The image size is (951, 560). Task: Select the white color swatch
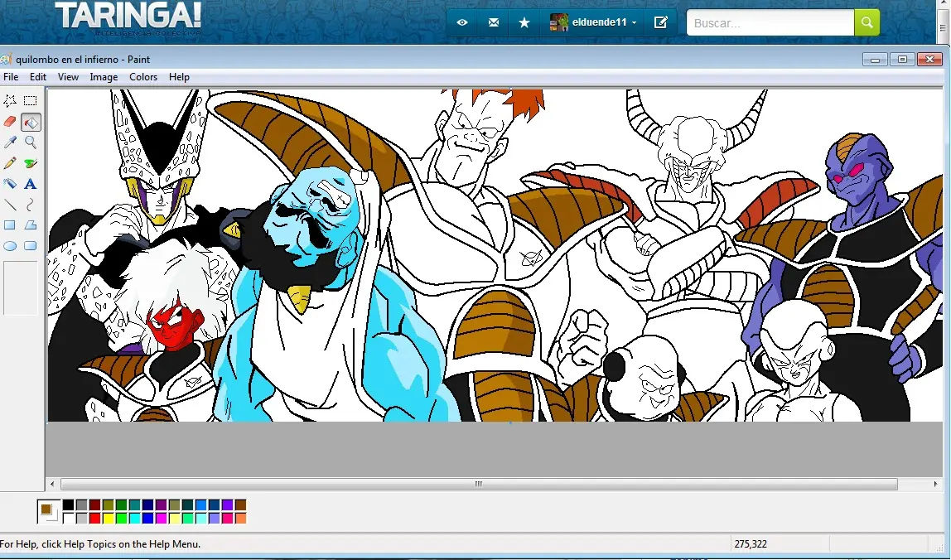69,518
